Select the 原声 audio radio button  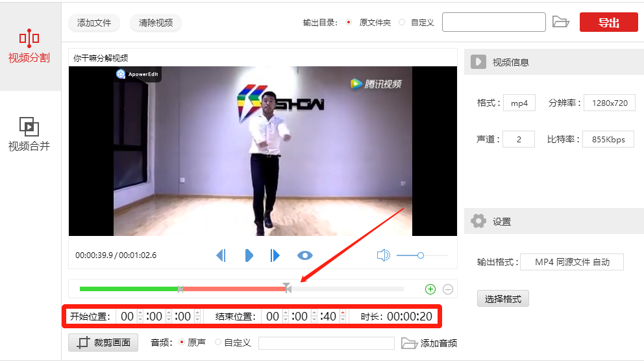click(182, 342)
